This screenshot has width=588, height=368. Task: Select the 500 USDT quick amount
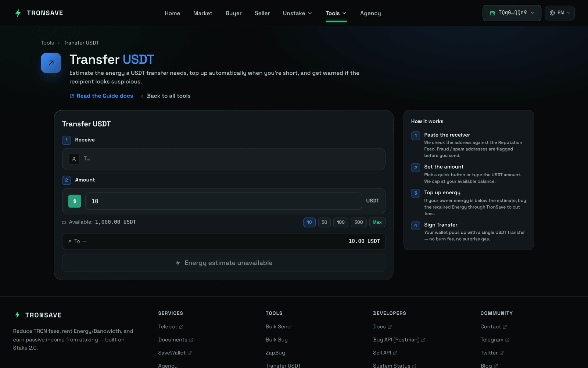point(359,222)
